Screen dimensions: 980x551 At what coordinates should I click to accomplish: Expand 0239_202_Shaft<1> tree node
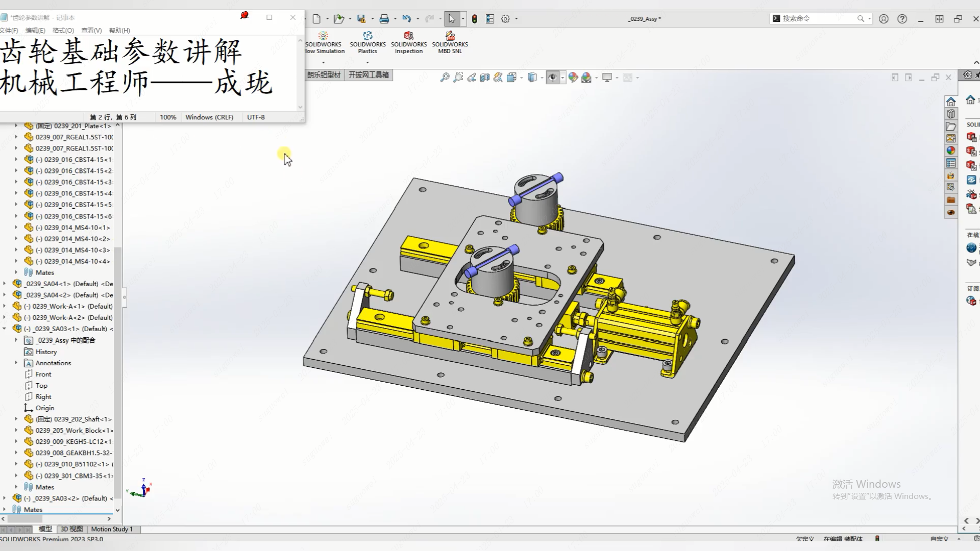coord(16,419)
